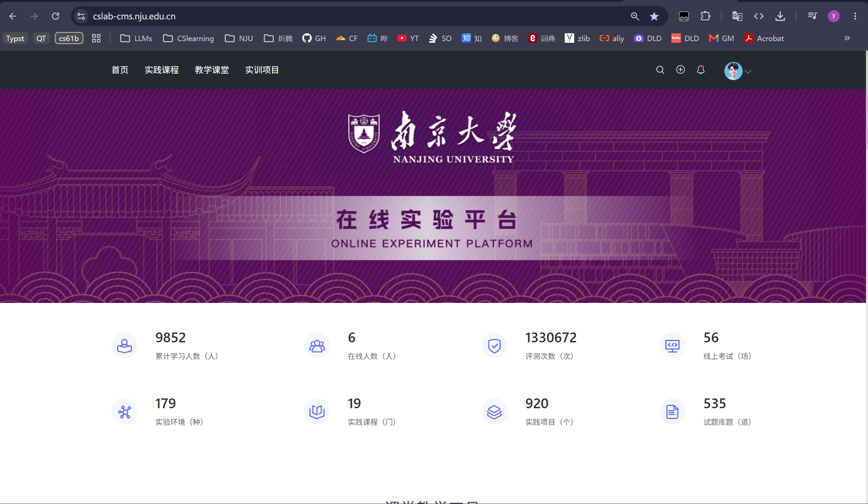This screenshot has width=868, height=504.
Task: Open the extensions puzzle icon
Action: (x=705, y=16)
